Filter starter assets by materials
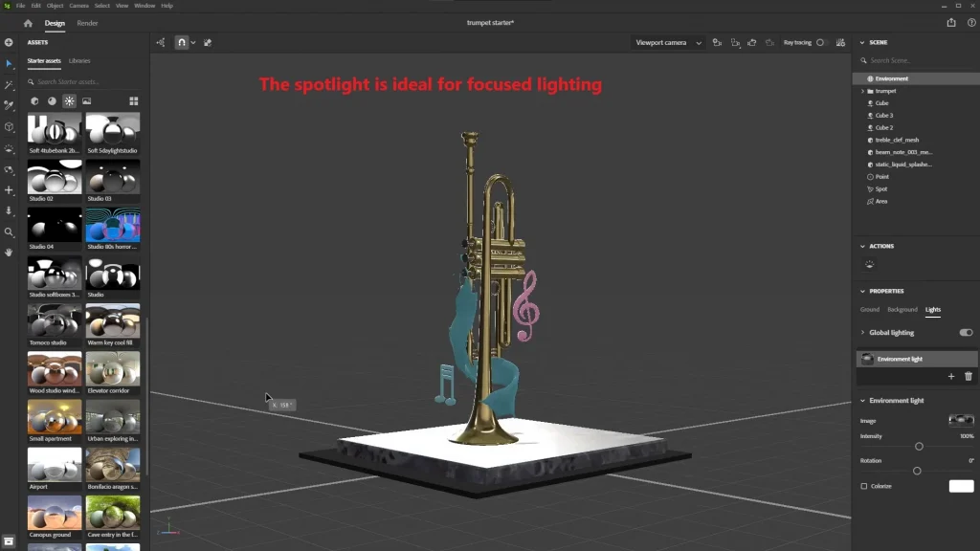Screen dimensions: 980x551 (x=52, y=101)
